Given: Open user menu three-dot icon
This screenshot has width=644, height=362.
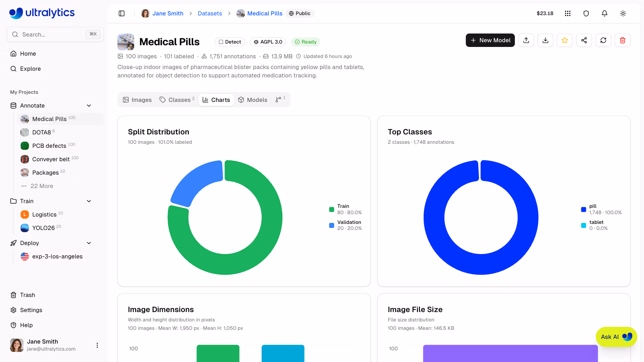Looking at the screenshot, I should [97, 345].
